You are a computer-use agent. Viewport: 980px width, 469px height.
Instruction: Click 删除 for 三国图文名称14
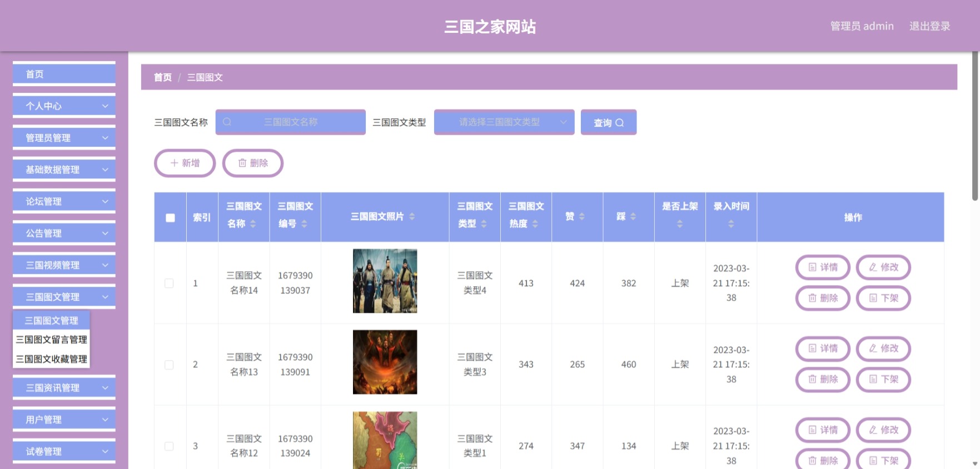pos(823,298)
